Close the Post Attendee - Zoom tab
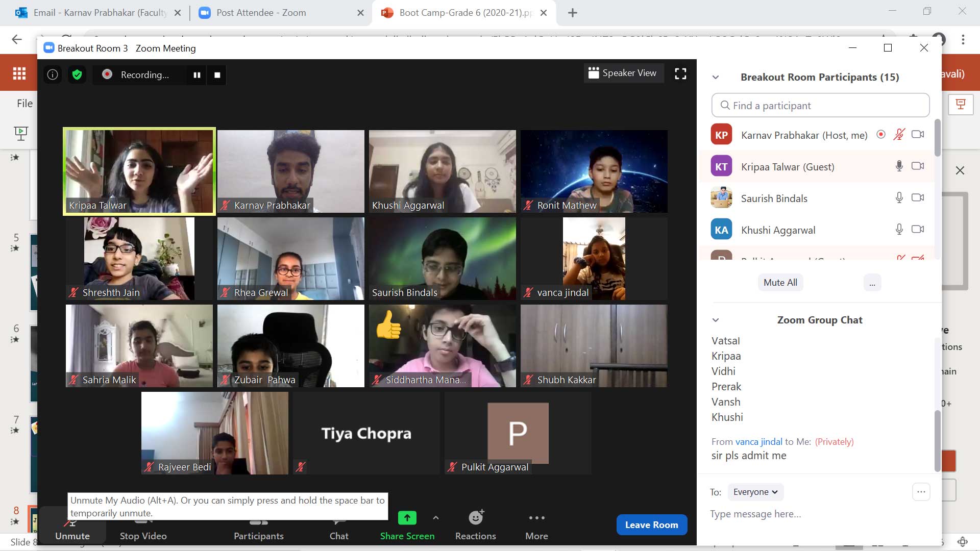This screenshot has width=980, height=551. pos(360,13)
